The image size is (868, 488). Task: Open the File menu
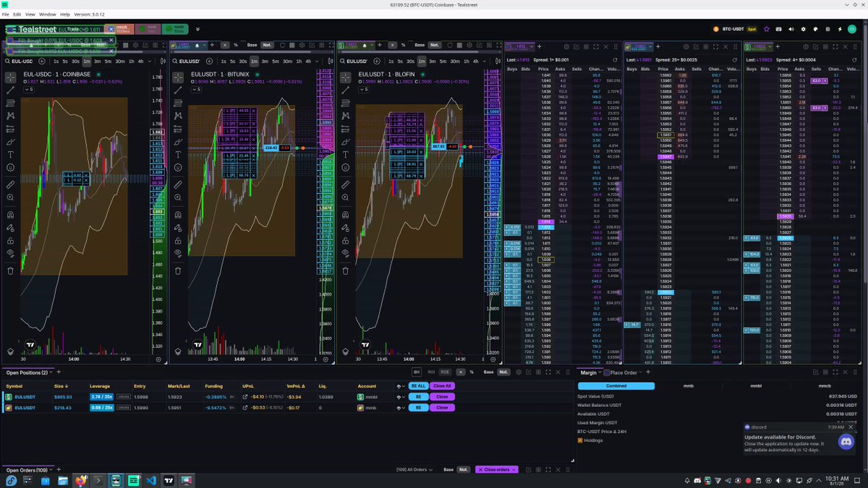(6, 14)
